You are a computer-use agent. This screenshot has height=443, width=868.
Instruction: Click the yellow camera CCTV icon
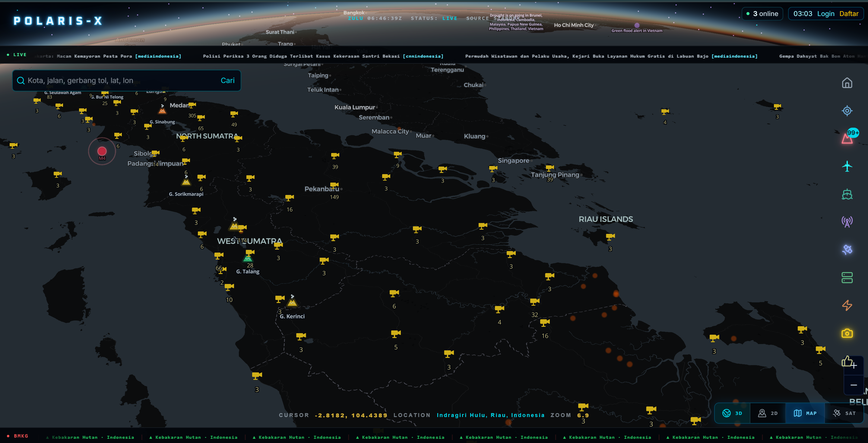point(847,333)
